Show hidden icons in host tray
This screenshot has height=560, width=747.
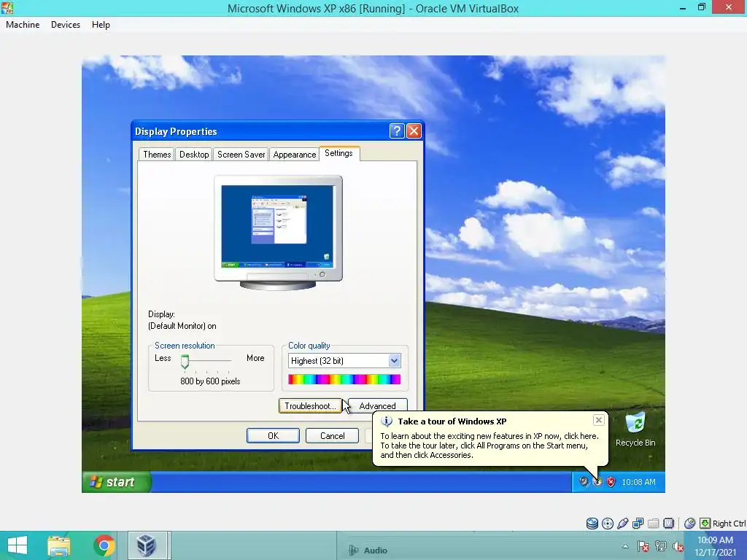click(x=625, y=546)
